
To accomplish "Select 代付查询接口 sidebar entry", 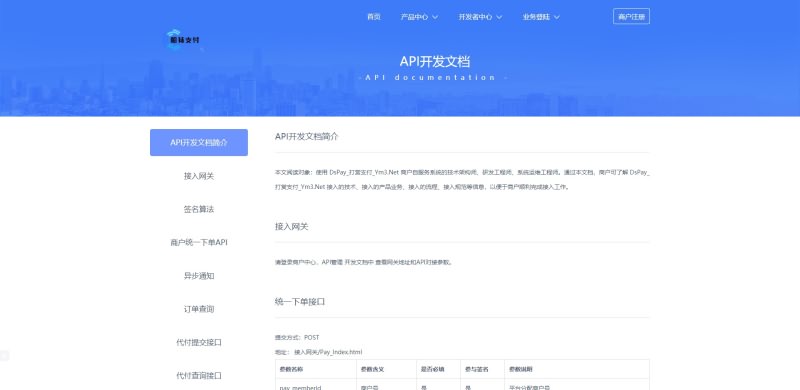I will 199,375.
